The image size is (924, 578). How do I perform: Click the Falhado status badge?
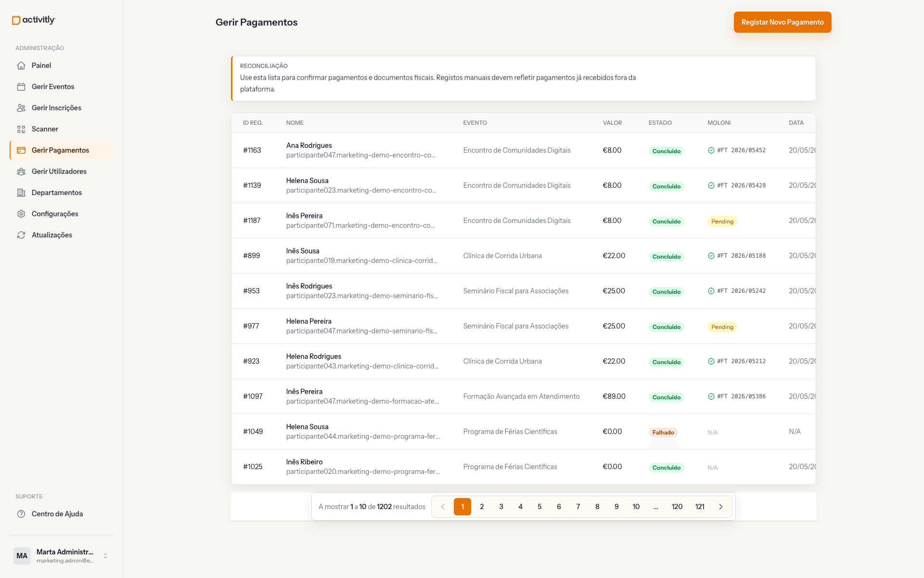click(x=663, y=433)
